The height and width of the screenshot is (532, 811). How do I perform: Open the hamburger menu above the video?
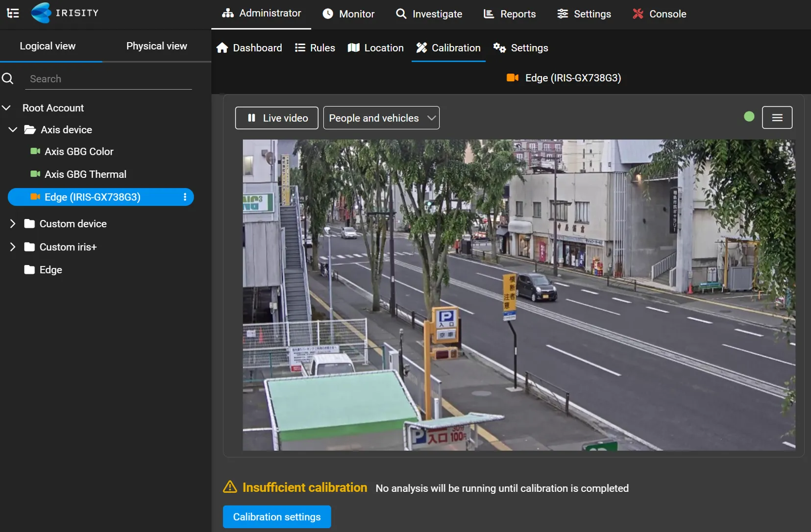777,118
